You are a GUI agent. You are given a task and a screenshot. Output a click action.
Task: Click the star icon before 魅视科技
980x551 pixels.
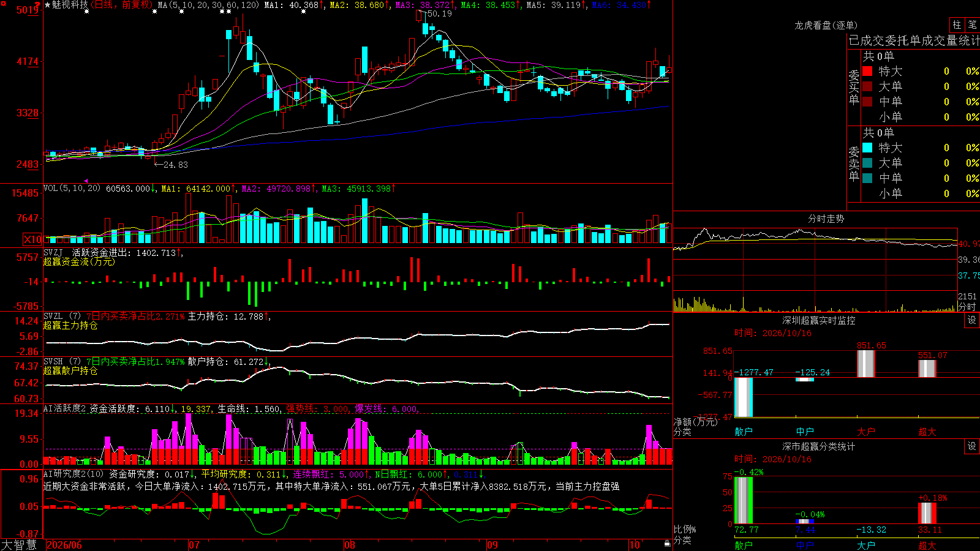click(48, 5)
